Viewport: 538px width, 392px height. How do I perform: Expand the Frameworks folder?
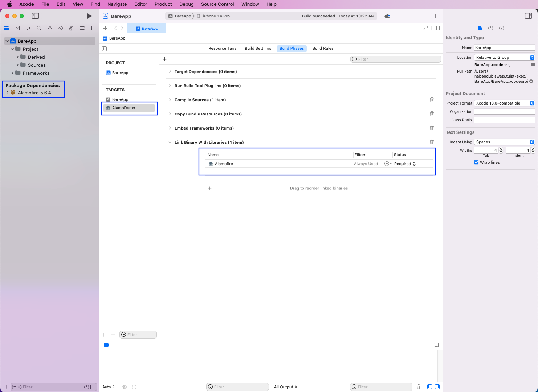(x=12, y=73)
